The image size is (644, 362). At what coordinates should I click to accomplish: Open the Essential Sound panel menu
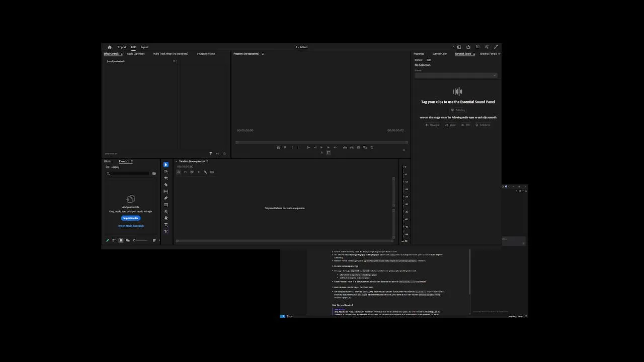coord(474,54)
